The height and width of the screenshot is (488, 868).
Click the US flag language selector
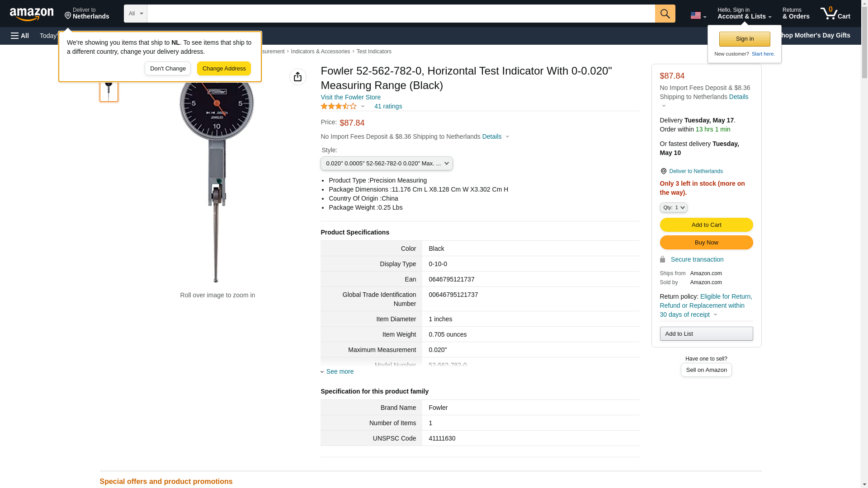(x=698, y=15)
